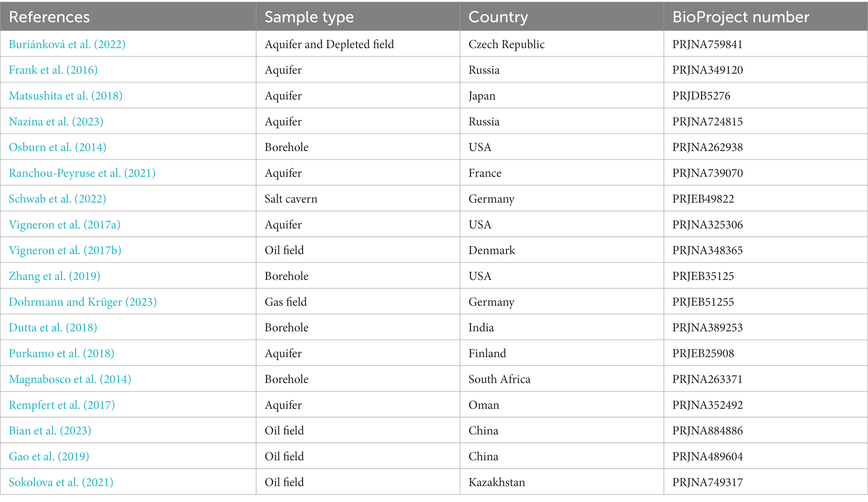Open Ranchou-Peyruse et al. (2021) link
The height and width of the screenshot is (502, 868).
coord(82,173)
